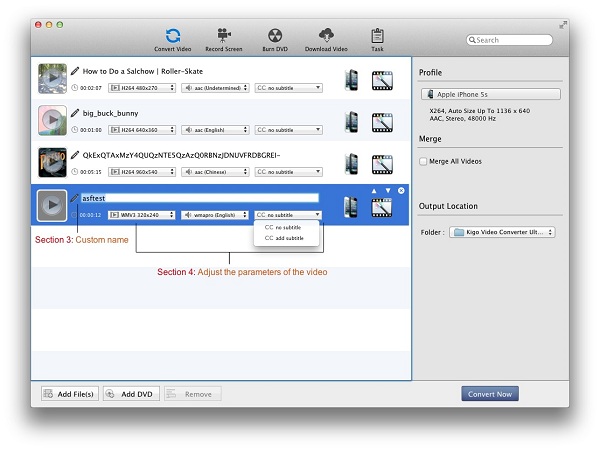Open audio dropdown aac (English)
Screen dimensions: 600x450
click(x=215, y=130)
